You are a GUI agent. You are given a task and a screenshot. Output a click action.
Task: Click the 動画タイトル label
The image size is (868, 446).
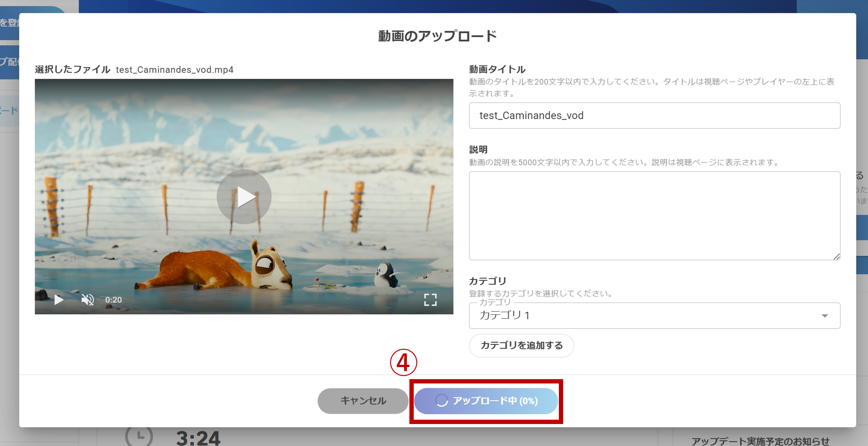click(497, 69)
